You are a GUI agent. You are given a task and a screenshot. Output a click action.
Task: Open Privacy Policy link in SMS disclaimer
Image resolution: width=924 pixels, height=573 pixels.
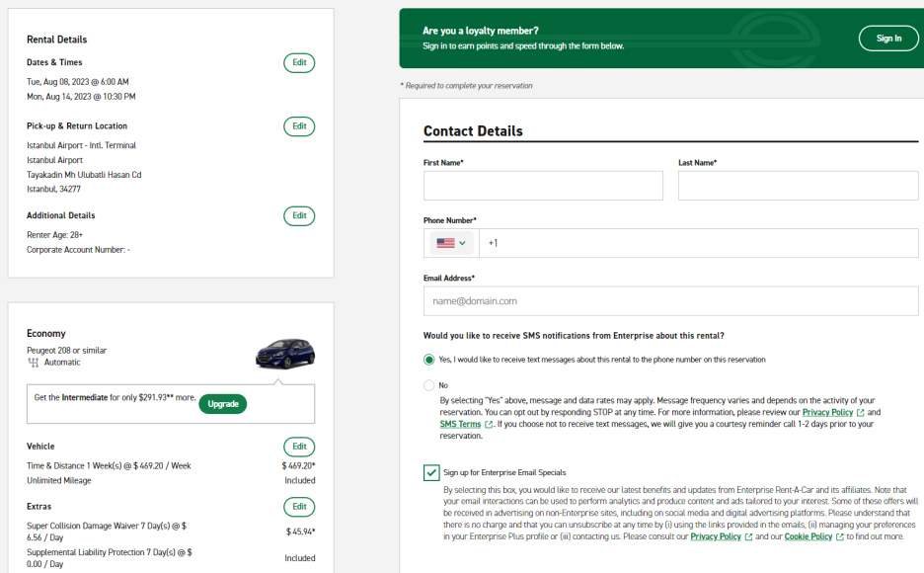click(827, 413)
